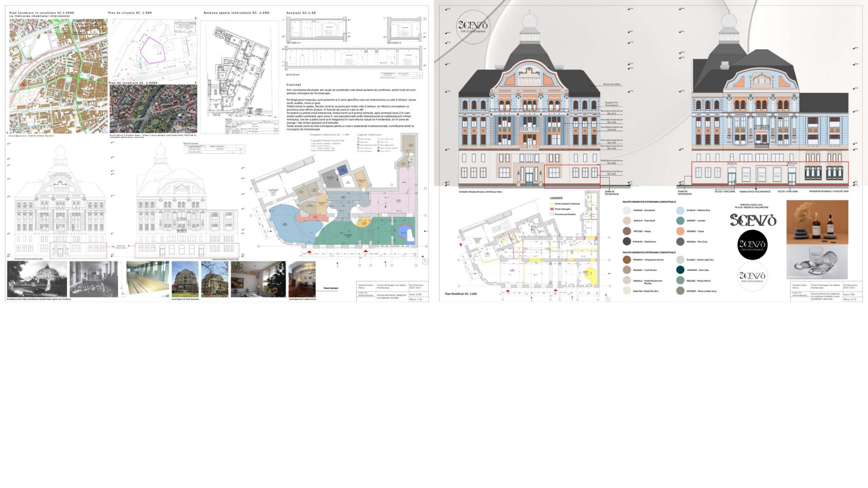Image resolution: width=868 pixels, height=488 pixels.
Task: Pick the Juniper teal swatch
Action: click(680, 221)
